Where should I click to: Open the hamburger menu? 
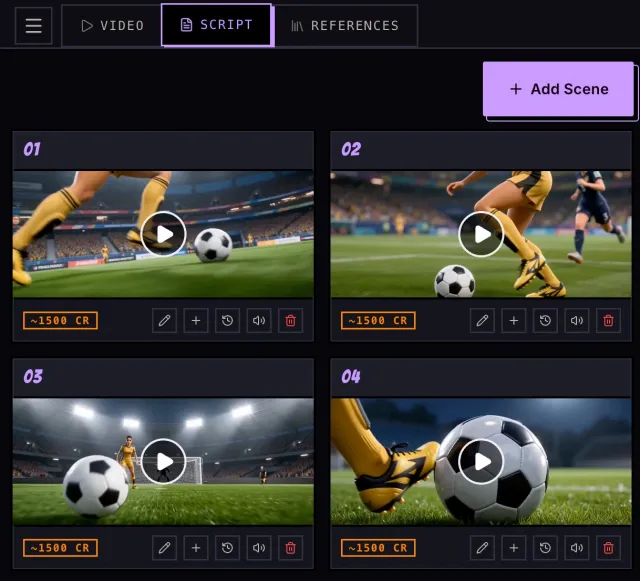(33, 26)
